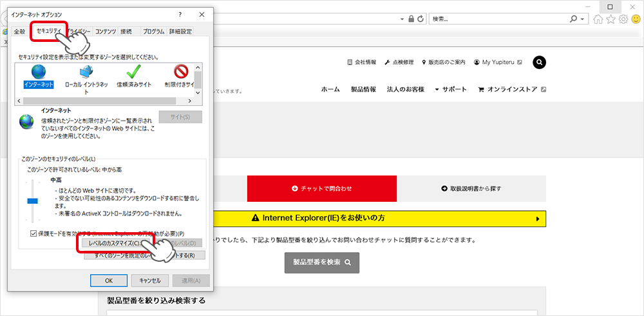Click レベルのカスタマイズ(C) button
644x316 pixels.
pos(115,243)
